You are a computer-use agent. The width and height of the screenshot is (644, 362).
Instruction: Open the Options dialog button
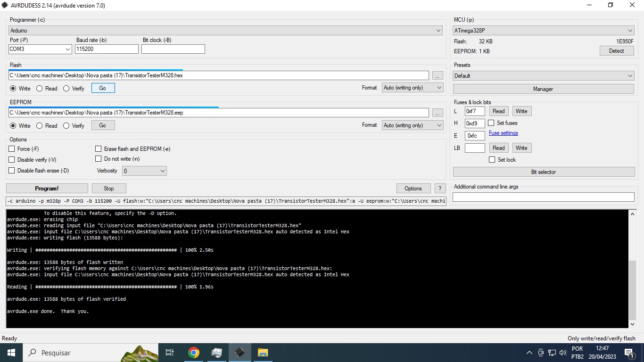[x=413, y=189]
